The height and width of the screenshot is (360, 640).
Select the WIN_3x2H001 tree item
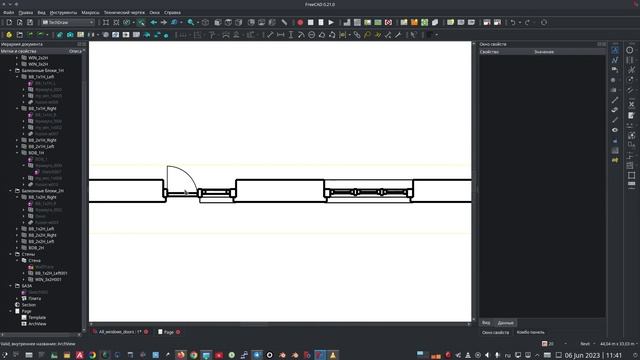coord(48,280)
